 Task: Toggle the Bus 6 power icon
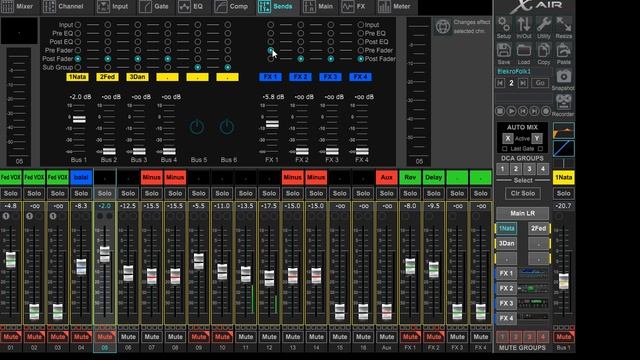(227, 127)
